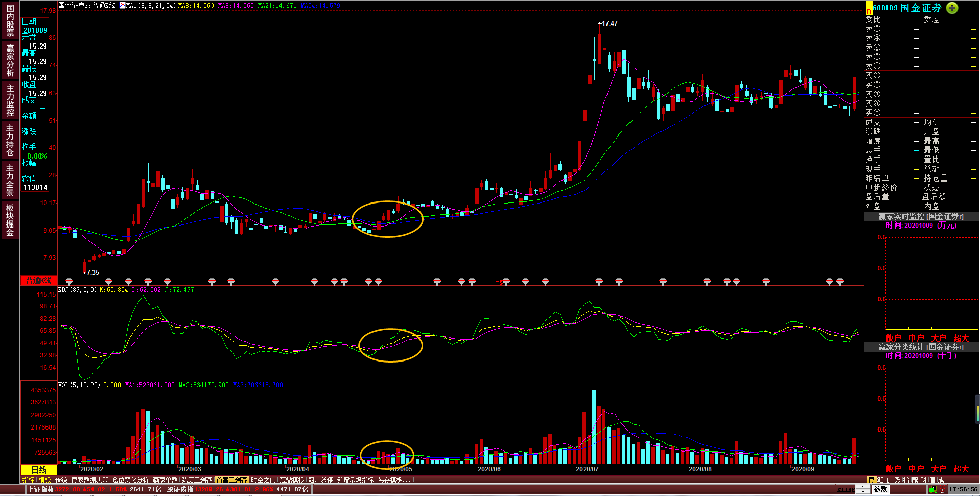Click the 上证指数 index ticker
Screen dimensions: 980x496
pyautogui.click(x=40, y=489)
